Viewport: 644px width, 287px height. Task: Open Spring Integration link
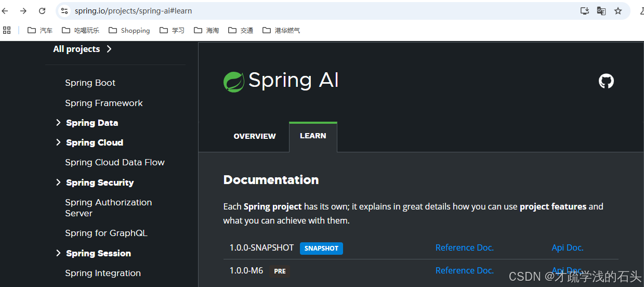coord(102,273)
